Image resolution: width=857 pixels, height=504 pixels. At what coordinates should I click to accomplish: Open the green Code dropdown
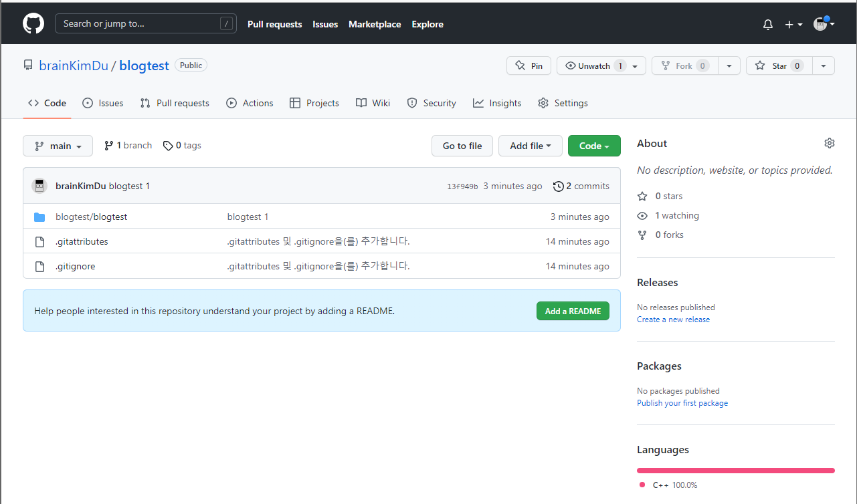tap(594, 146)
